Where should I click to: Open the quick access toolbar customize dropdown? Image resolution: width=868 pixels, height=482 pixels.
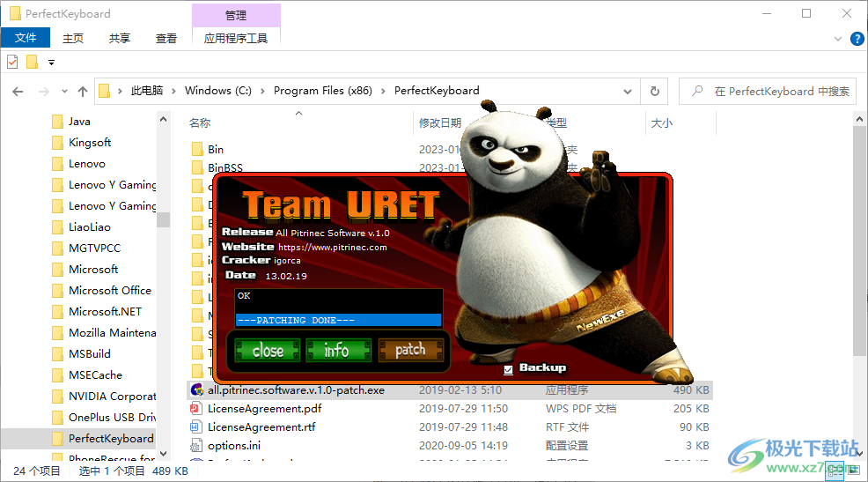[51, 63]
